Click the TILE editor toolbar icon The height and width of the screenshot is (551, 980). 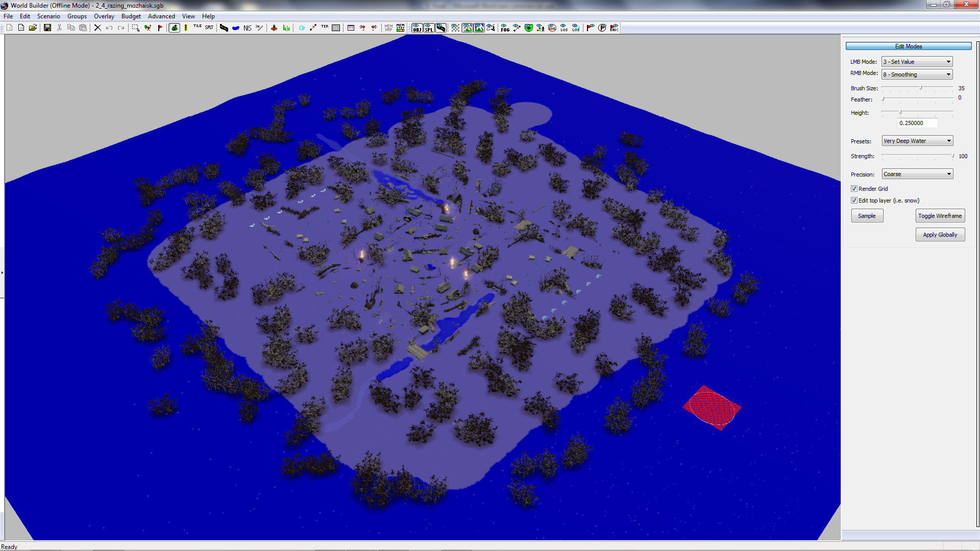coord(198,28)
